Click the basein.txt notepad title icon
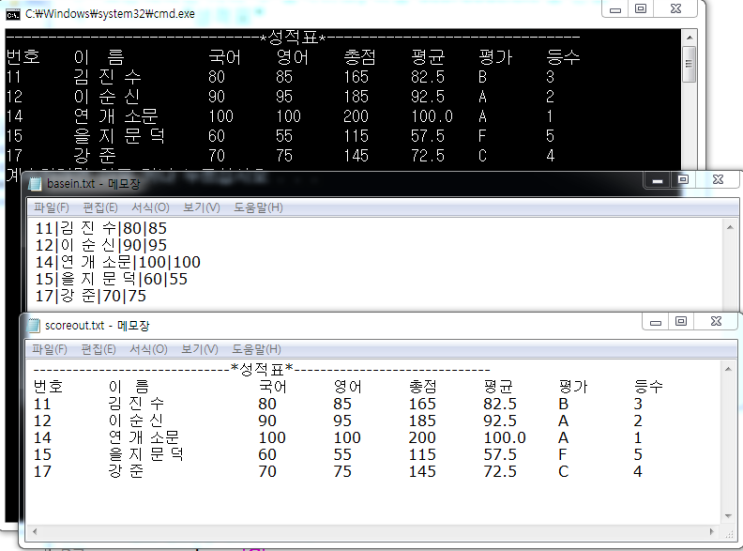Screen dimensions: 743x551 (36, 184)
